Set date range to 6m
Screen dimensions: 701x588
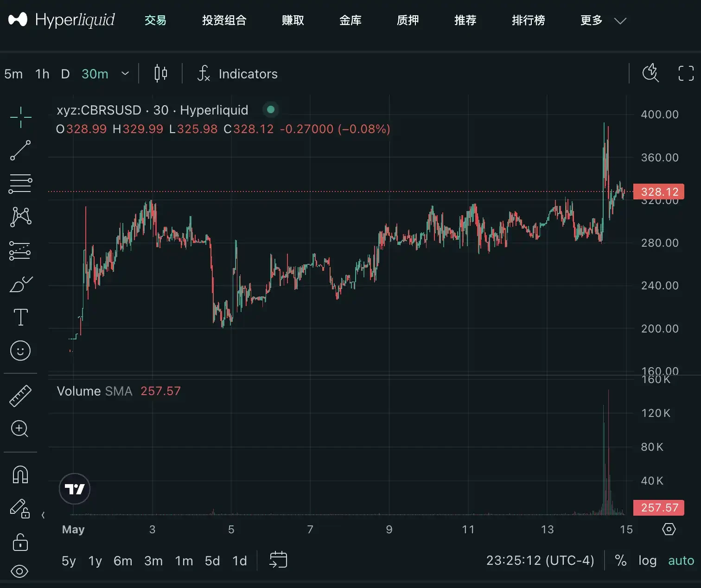[x=123, y=561]
